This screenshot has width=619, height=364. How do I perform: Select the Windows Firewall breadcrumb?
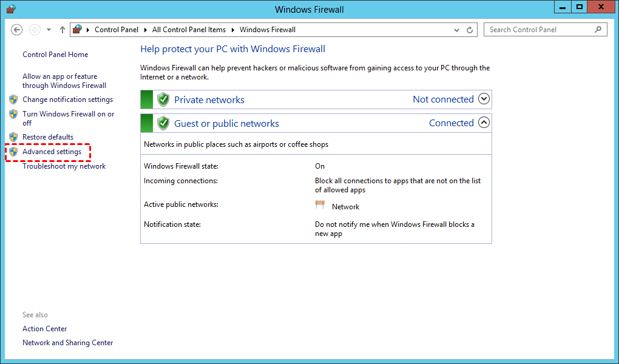[x=268, y=30]
